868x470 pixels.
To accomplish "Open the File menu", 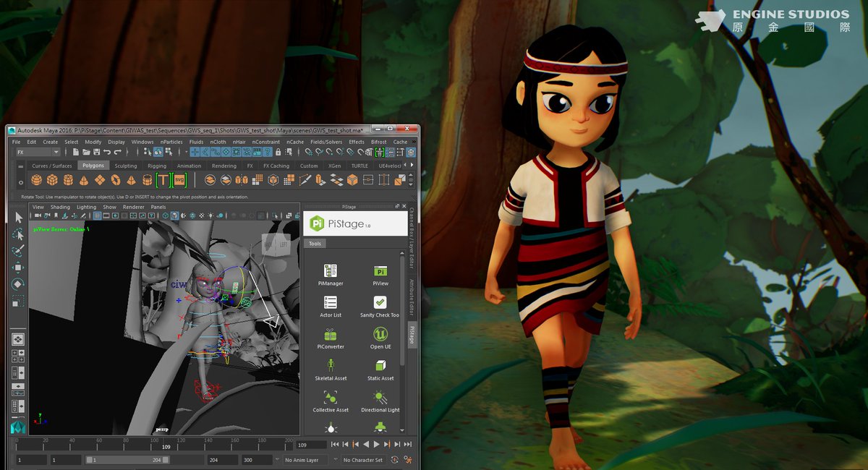I will pyautogui.click(x=17, y=142).
